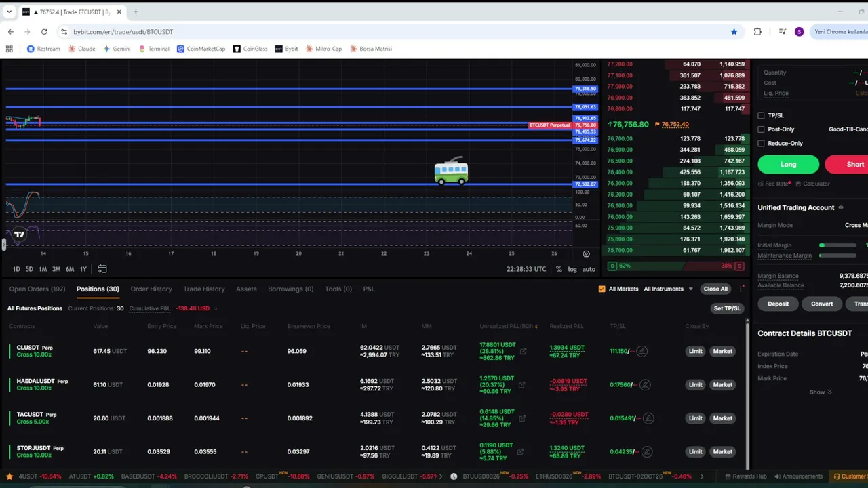Open the Claude bookmark
This screenshot has width=868, height=488.
tap(81, 49)
